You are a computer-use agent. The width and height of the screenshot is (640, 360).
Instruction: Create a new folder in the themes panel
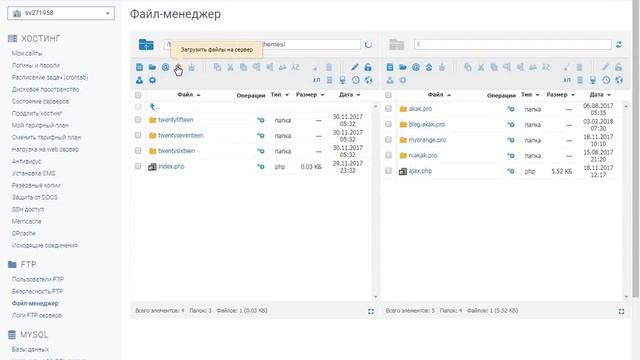pos(152,67)
